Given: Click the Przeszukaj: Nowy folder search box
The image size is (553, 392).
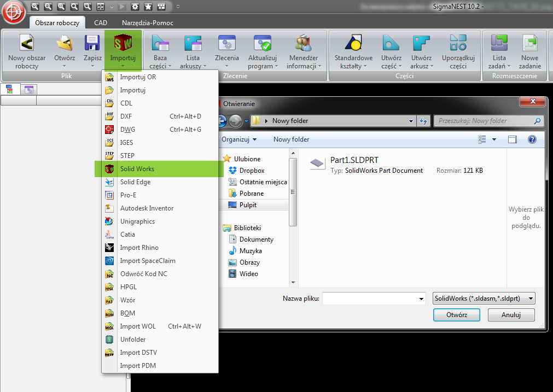Looking at the screenshot, I should [x=488, y=121].
